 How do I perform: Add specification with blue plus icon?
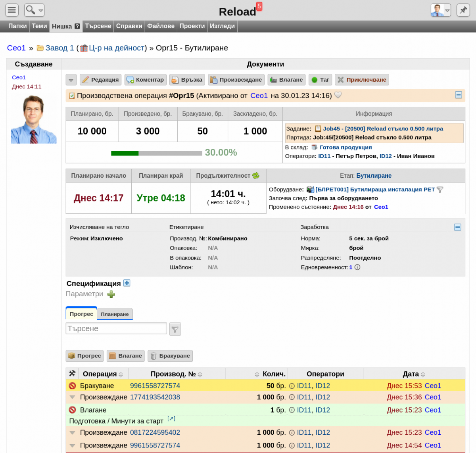point(127,283)
